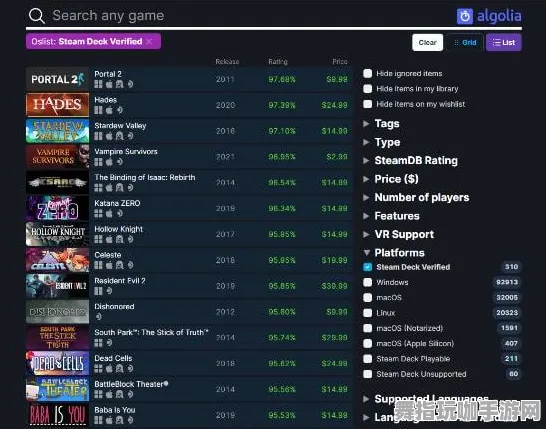Check macOS (Apple Silicon) filter

(x=368, y=344)
